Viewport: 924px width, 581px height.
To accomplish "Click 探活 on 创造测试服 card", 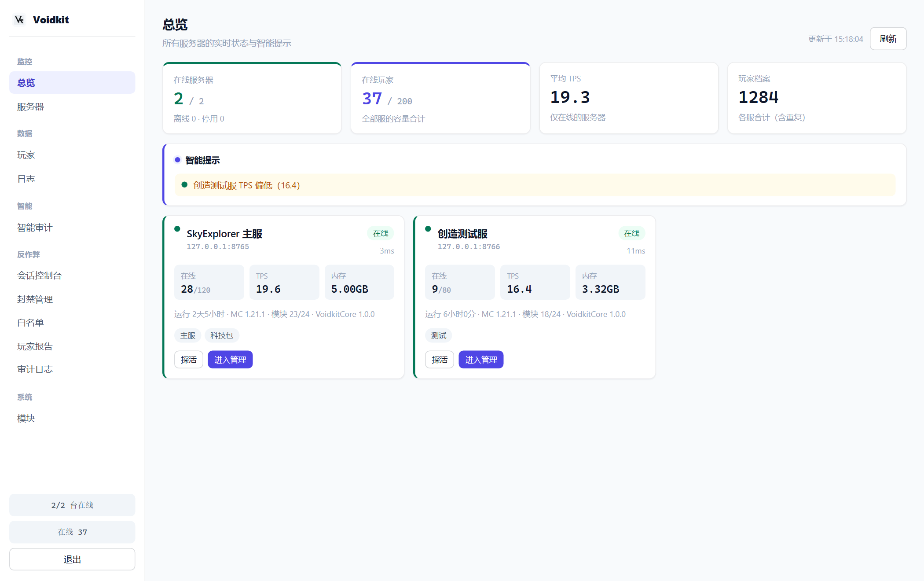I will (x=440, y=360).
